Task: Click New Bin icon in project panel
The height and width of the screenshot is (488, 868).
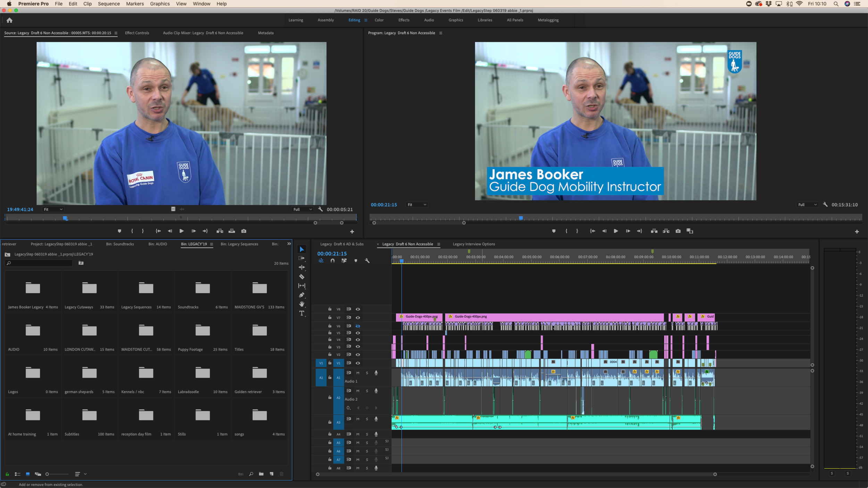Action: [261, 474]
